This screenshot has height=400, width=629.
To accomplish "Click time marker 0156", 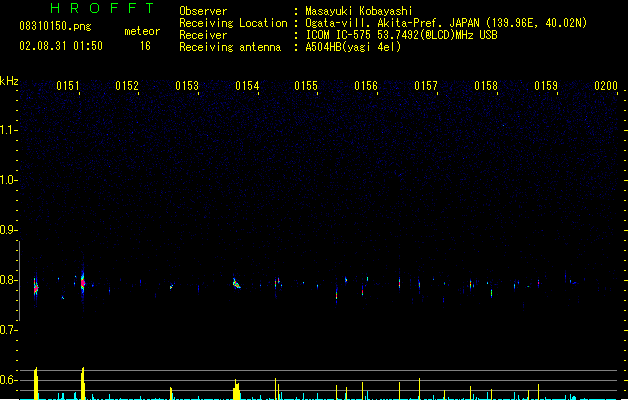I will point(366,86).
